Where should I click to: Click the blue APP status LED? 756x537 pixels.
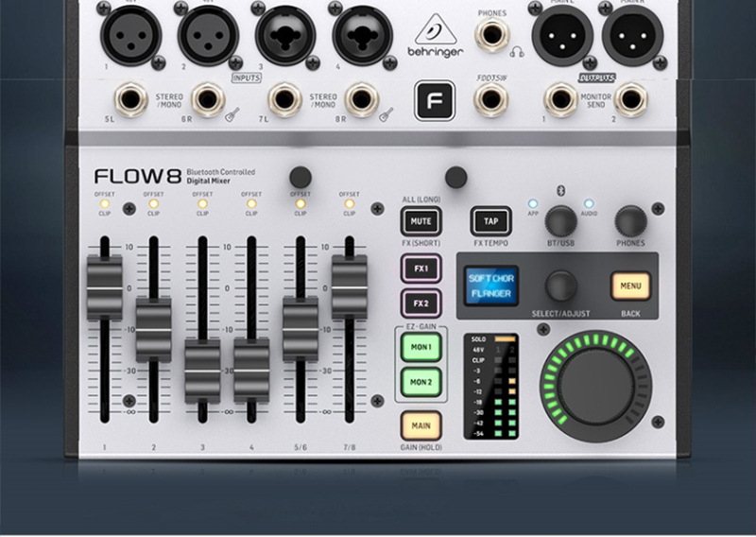pos(533,203)
